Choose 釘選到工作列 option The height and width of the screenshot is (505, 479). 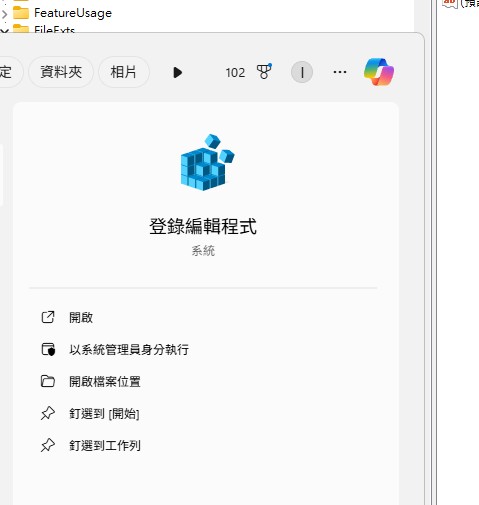(105, 445)
